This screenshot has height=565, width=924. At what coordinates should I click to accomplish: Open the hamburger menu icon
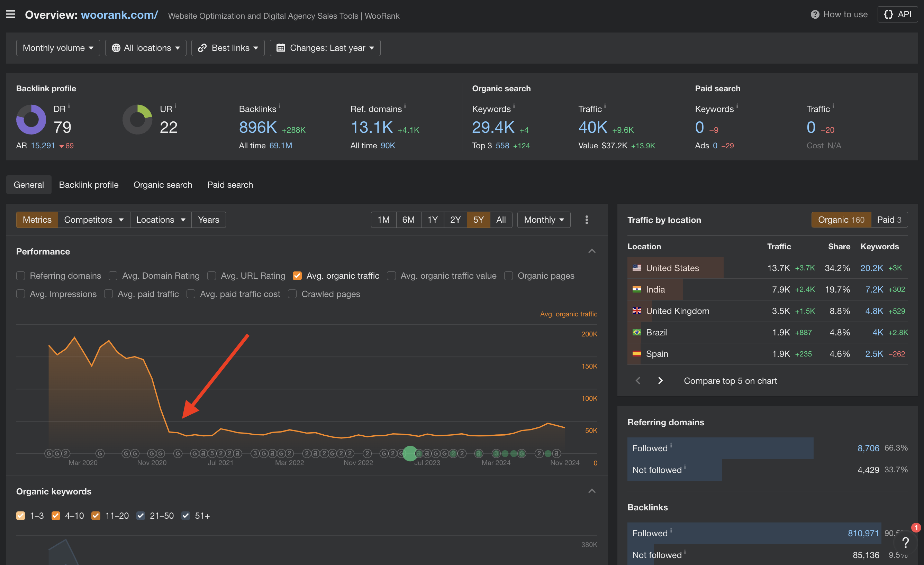click(10, 14)
